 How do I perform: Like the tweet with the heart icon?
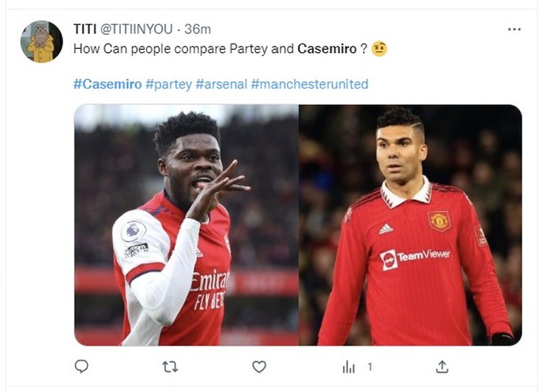(x=259, y=366)
